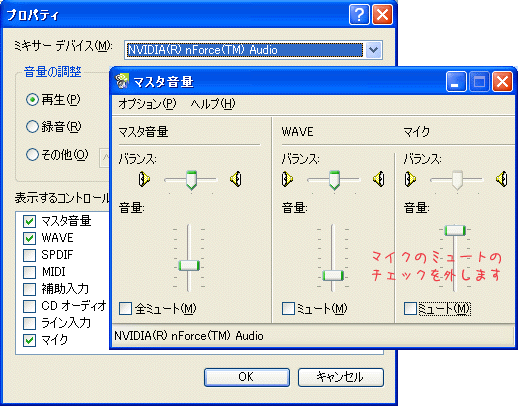Viewport: 518px width, 406px height.
Task: Select the 録音 radio button
Action: click(x=32, y=127)
